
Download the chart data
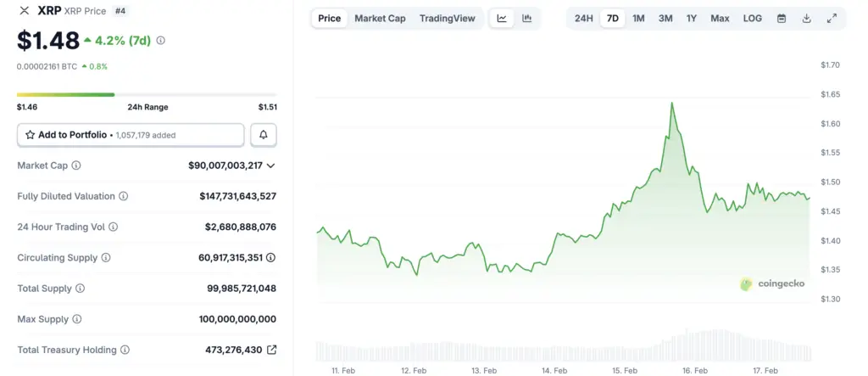806,18
